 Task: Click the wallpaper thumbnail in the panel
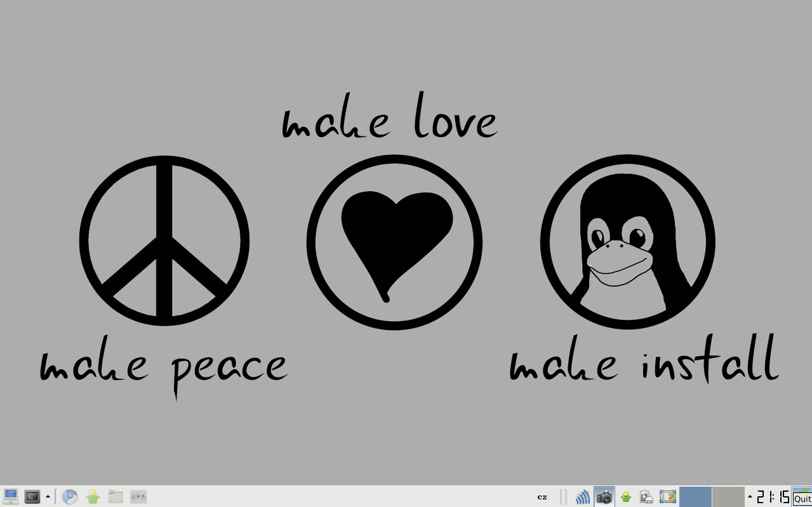pos(138,497)
